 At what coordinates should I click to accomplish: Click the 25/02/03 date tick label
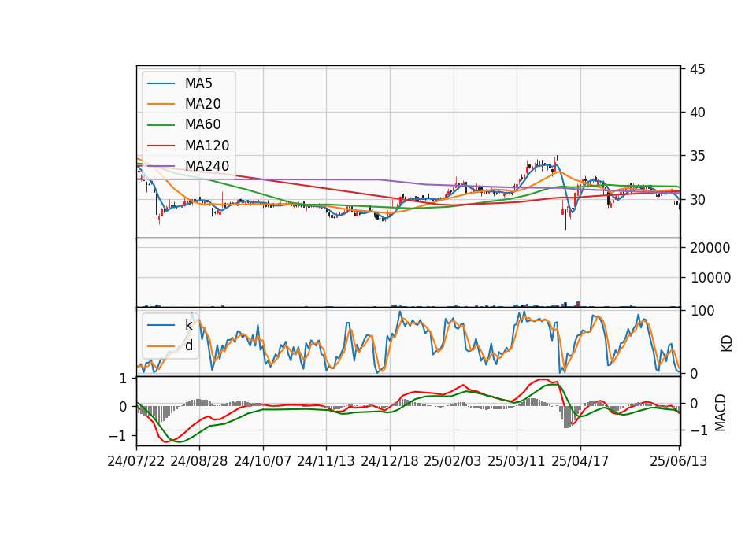pyautogui.click(x=453, y=461)
